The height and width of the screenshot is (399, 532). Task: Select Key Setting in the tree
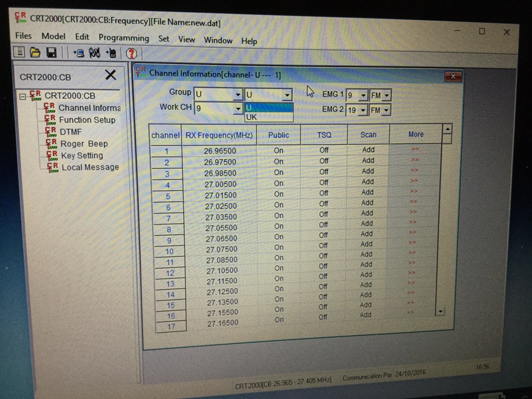tap(82, 155)
